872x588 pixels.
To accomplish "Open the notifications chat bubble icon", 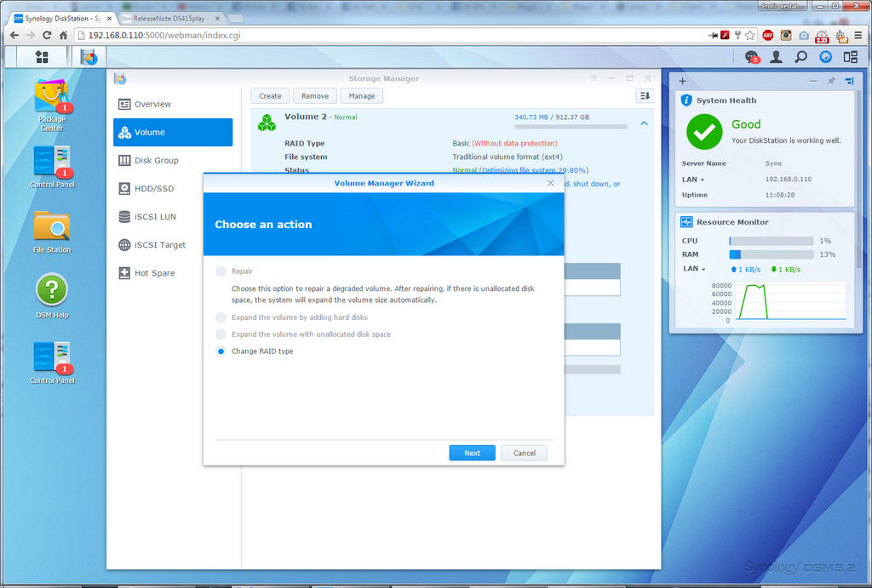I will coord(752,57).
